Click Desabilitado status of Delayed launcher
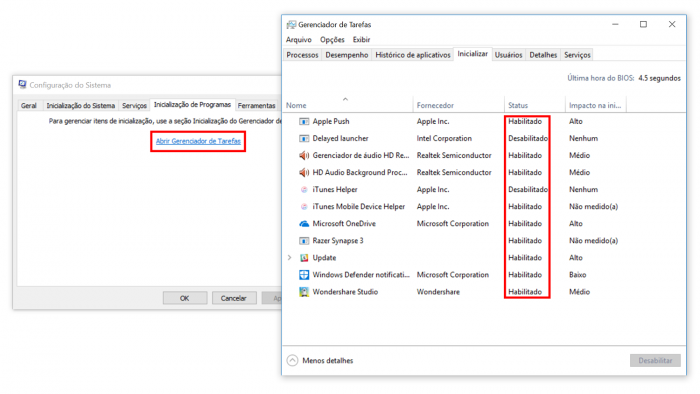Viewport: 700px width, 394px height. [x=528, y=138]
